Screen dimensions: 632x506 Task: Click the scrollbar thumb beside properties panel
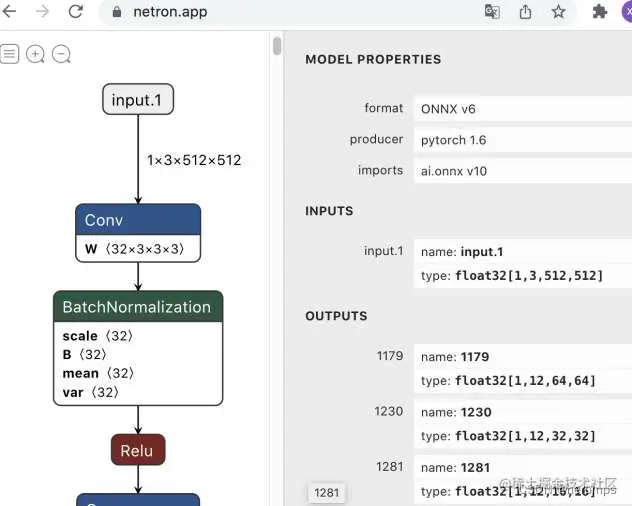[277, 46]
